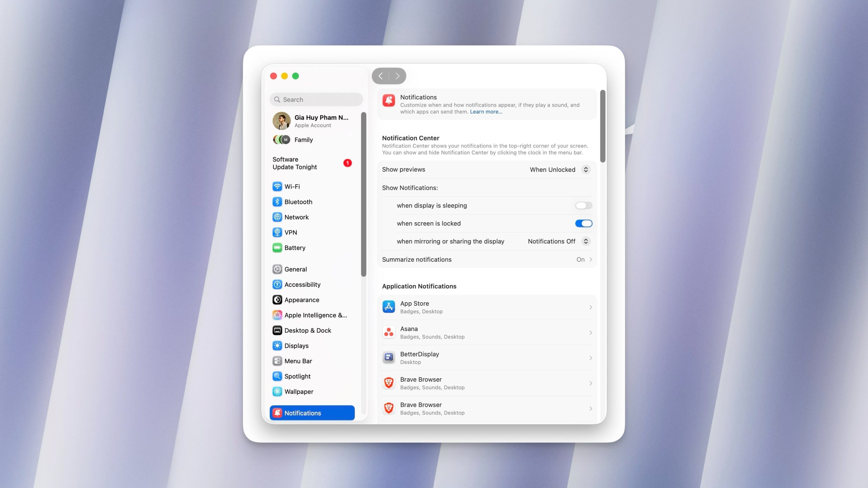This screenshot has height=488, width=868.
Task: Click the Spotlight magnifier icon
Action: click(x=277, y=376)
